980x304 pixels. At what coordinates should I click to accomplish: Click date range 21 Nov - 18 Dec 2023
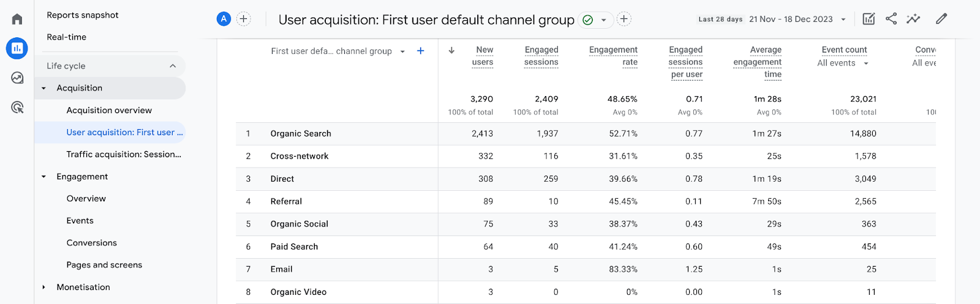[x=791, y=20]
